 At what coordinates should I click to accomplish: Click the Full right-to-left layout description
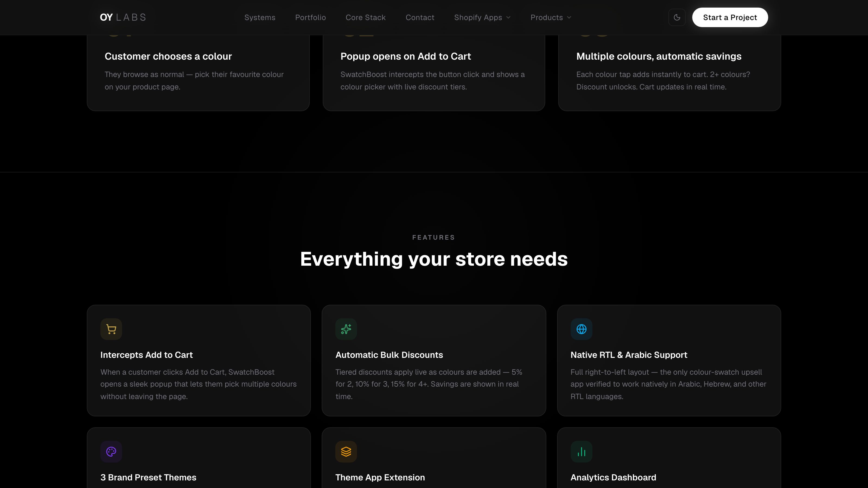668,384
